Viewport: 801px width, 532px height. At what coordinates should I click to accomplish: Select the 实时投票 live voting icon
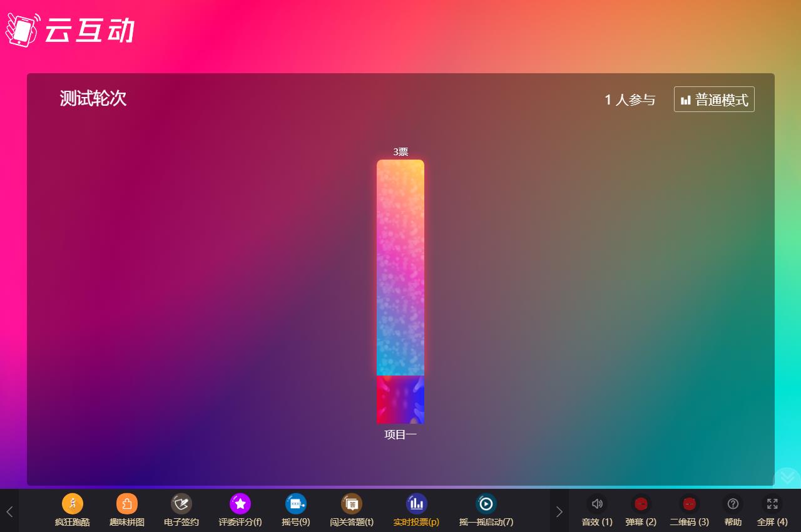(x=416, y=504)
